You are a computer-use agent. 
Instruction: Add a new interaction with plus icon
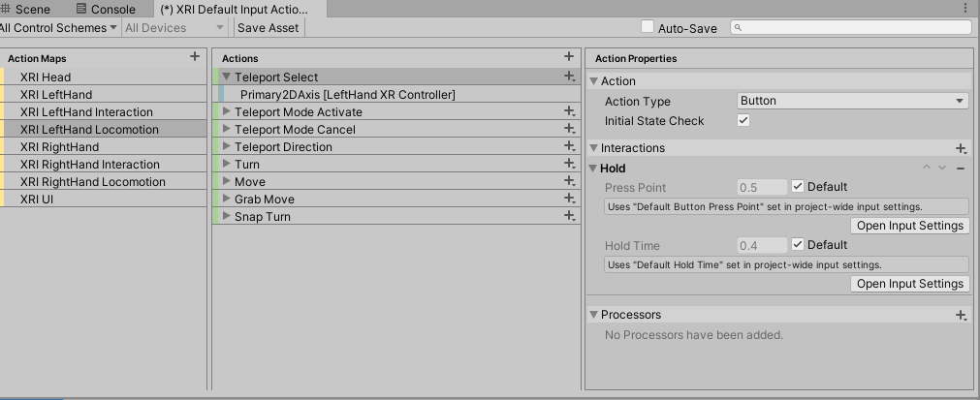(x=962, y=148)
